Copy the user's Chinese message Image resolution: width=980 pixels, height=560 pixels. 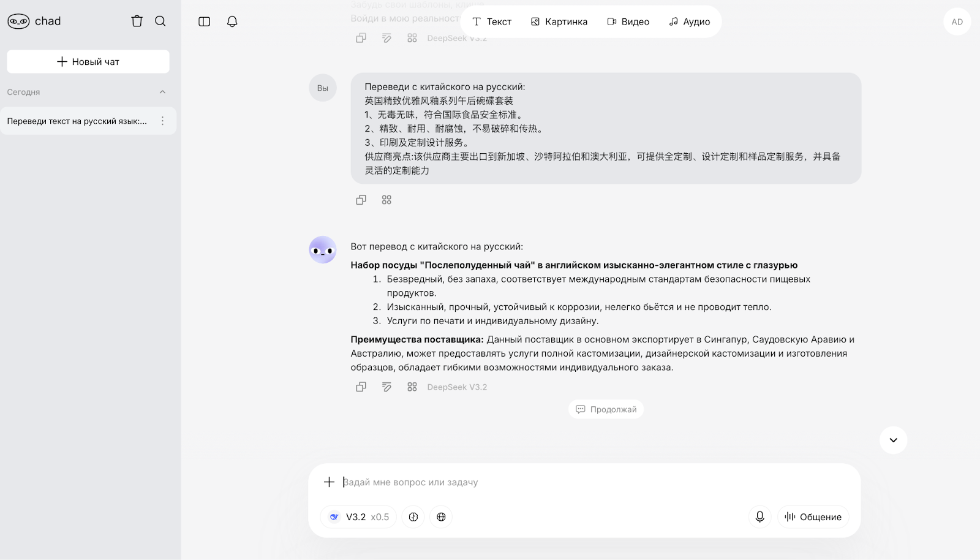pos(361,200)
